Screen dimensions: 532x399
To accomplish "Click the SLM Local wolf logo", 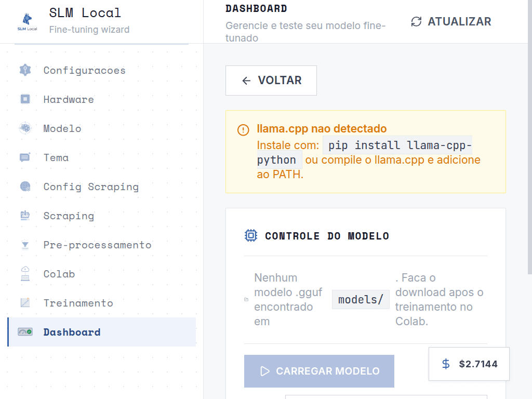I will (27, 22).
